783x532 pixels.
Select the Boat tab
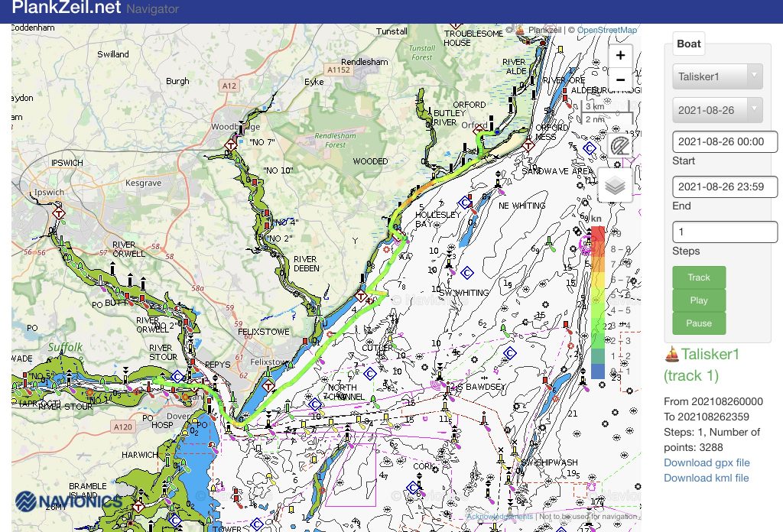(x=688, y=44)
